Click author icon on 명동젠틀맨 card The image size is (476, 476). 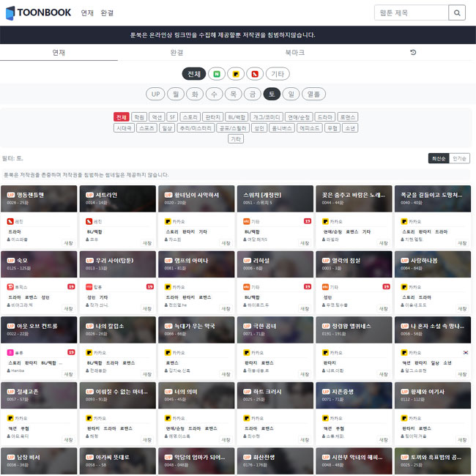9,239
